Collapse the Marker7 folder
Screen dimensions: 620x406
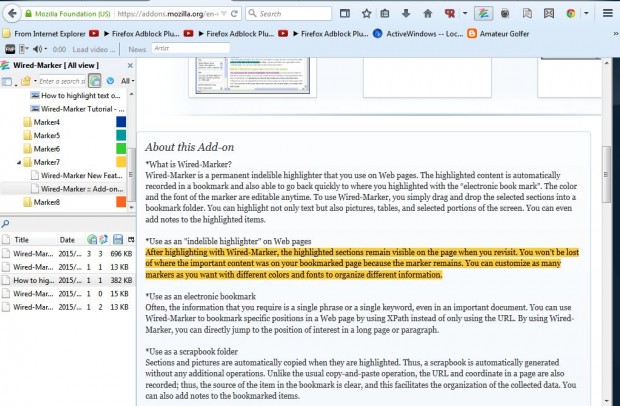19,162
